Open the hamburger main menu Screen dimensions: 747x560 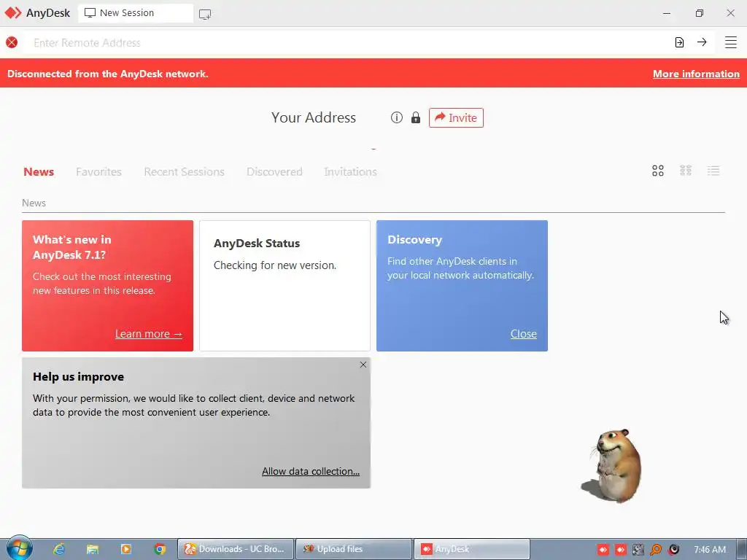click(x=731, y=42)
